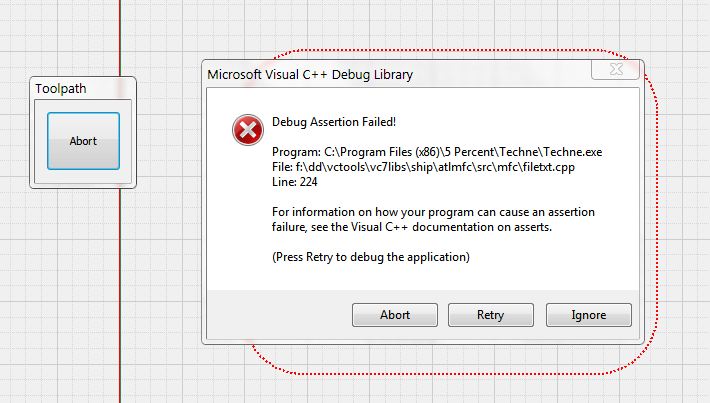Click the Toolpath panel title
The image size is (710, 403).
pyautogui.click(x=61, y=89)
